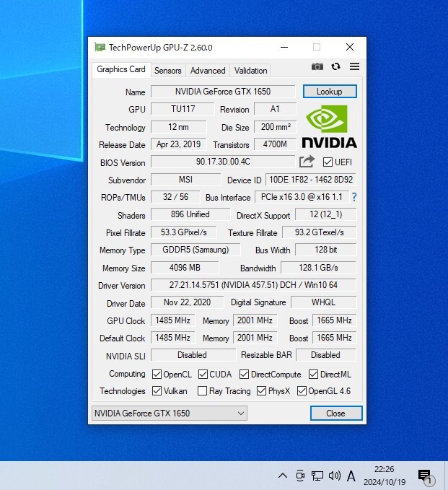Click the Digital Signature WHQL value
448x490 pixels.
pyautogui.click(x=323, y=302)
